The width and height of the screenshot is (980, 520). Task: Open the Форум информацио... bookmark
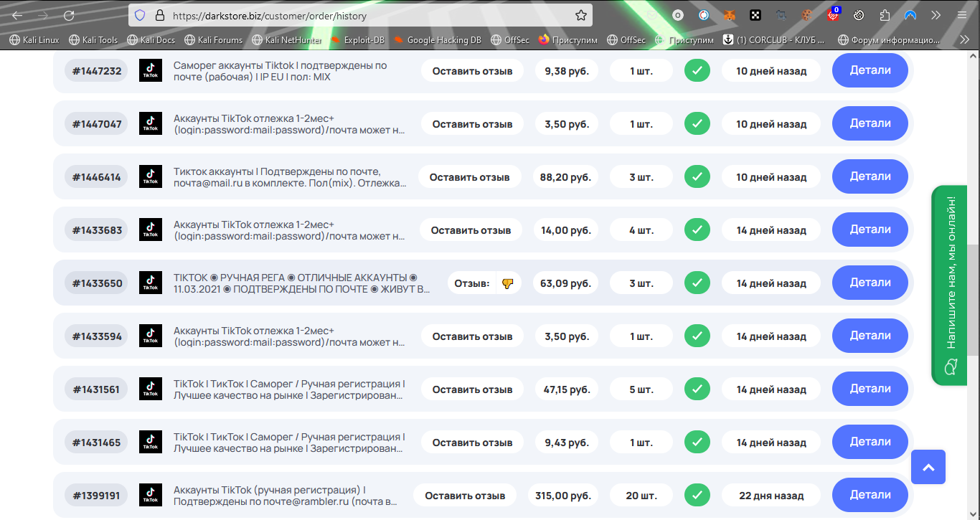point(889,40)
